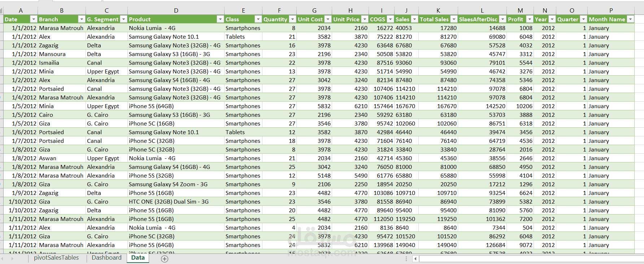
Task: Select column D by its header letter
Action: pos(176,10)
